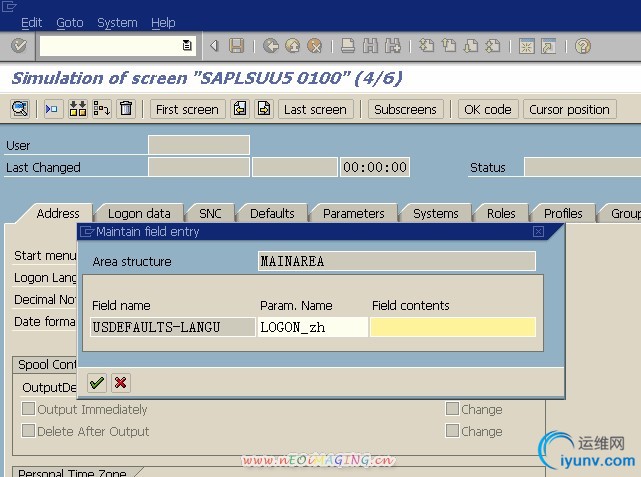Cancel the dialog with the red X
This screenshot has height=477, width=641.
121,383
